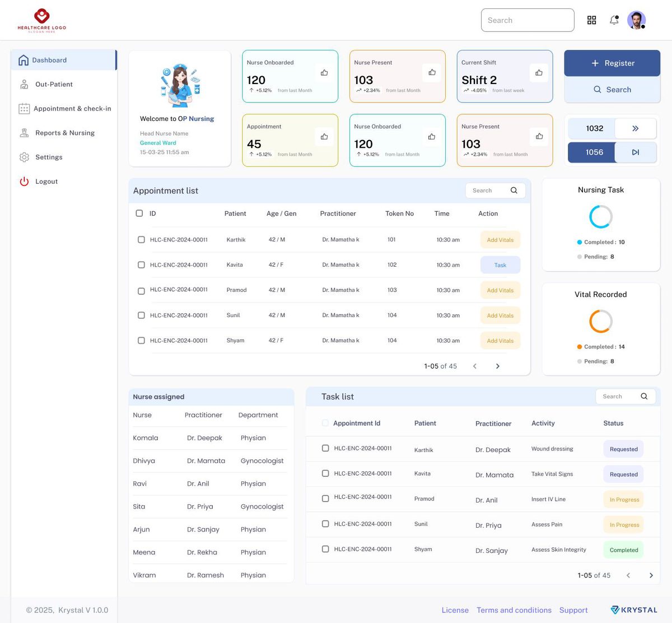The image size is (672, 623).
Task: Click the Krystal logo in footer
Action: pyautogui.click(x=634, y=610)
